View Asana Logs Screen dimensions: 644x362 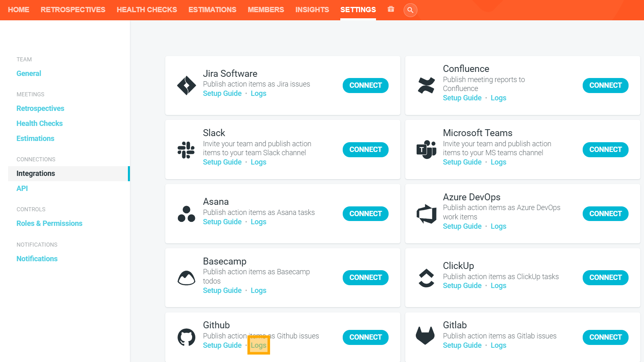258,222
